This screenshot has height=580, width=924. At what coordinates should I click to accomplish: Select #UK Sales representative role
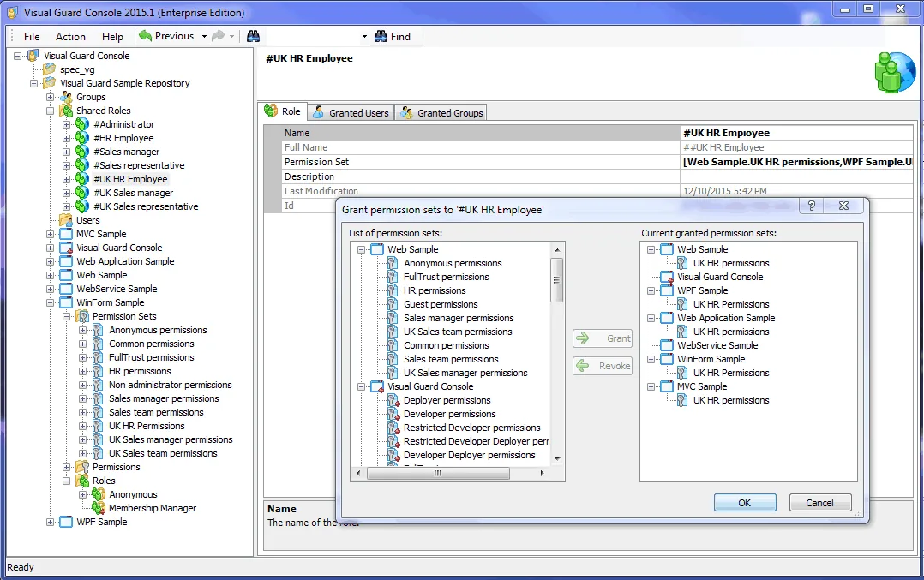(146, 206)
